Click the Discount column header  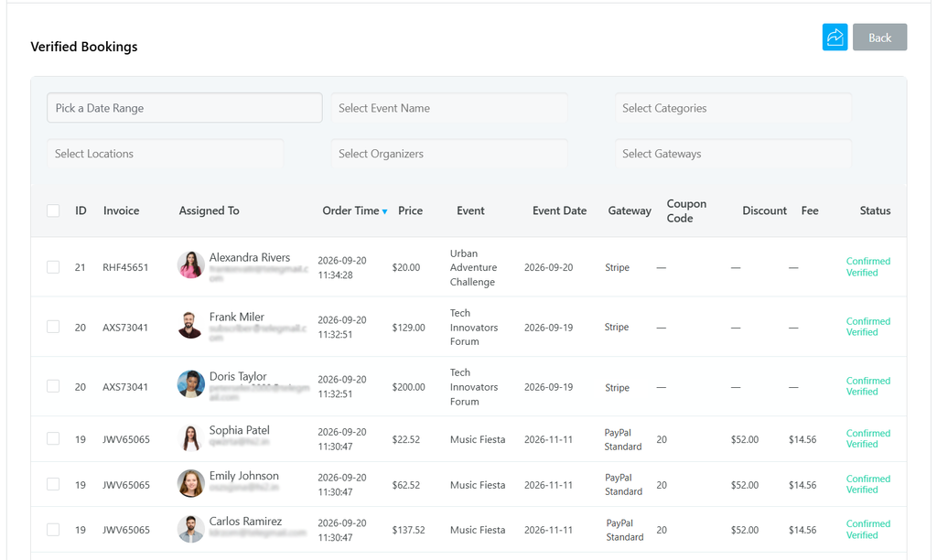point(764,210)
